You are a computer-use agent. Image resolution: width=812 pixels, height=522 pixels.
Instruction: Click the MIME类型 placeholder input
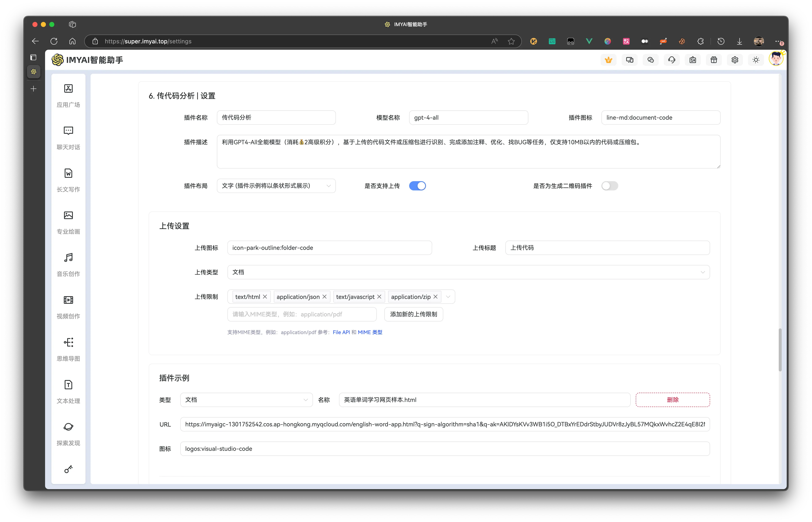[302, 314]
